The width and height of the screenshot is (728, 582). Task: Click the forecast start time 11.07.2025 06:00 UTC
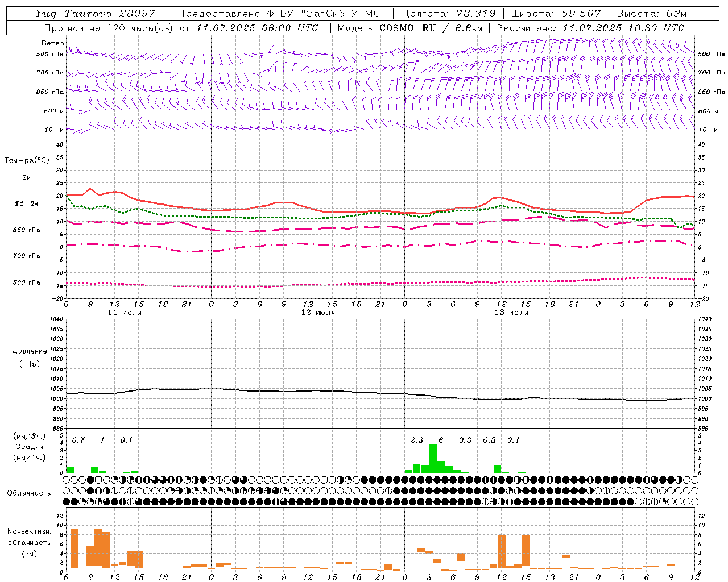click(257, 28)
